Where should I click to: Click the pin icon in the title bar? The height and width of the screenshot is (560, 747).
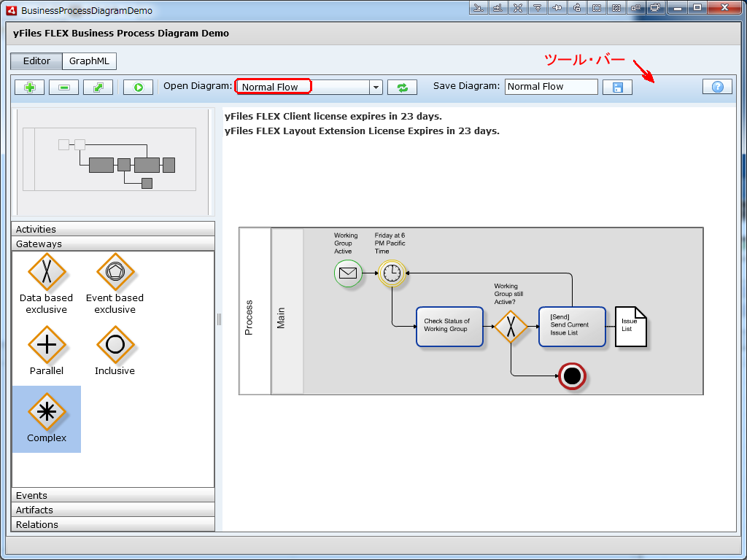click(558, 7)
